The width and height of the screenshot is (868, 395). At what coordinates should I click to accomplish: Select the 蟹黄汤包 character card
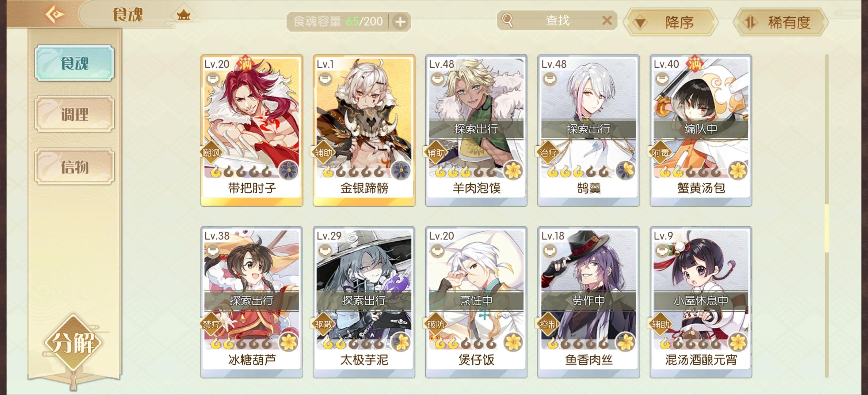701,131
